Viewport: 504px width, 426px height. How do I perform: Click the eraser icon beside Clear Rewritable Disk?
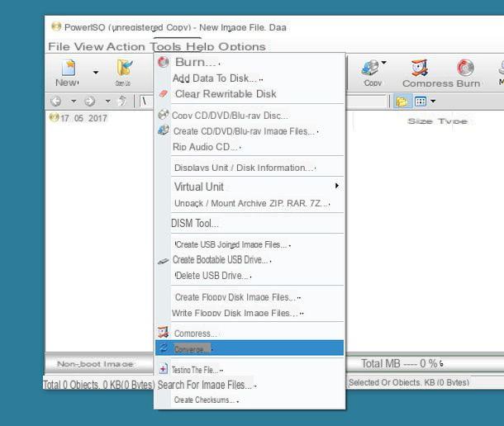tap(164, 94)
